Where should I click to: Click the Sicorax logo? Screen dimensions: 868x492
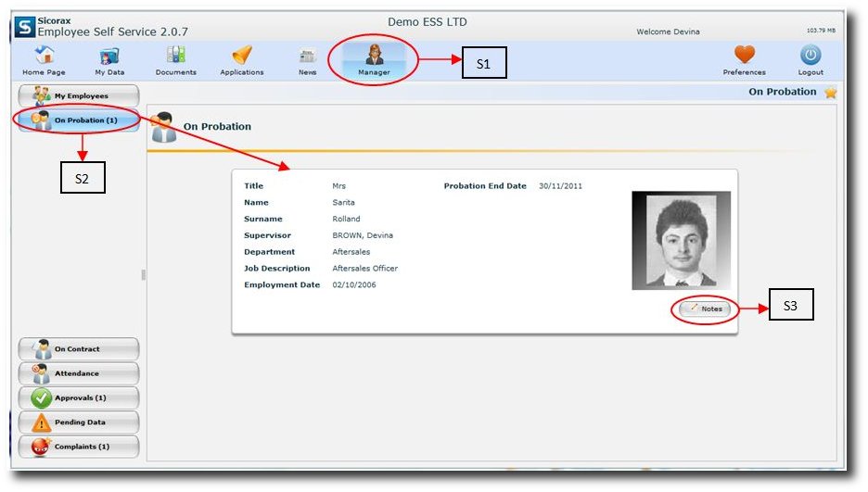click(25, 27)
